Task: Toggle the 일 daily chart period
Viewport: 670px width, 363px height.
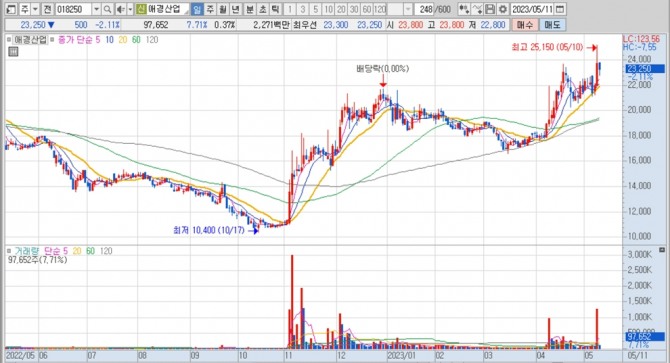Action: tap(197, 9)
